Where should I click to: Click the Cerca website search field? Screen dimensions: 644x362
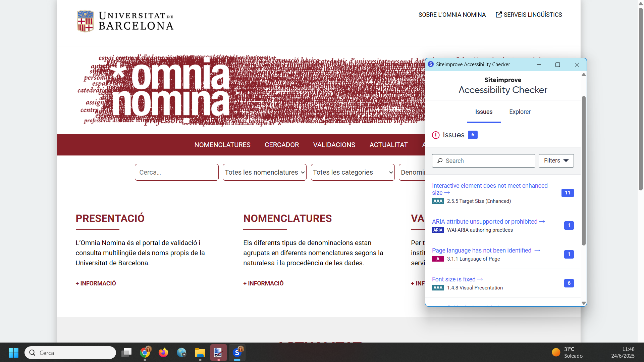[x=177, y=172]
